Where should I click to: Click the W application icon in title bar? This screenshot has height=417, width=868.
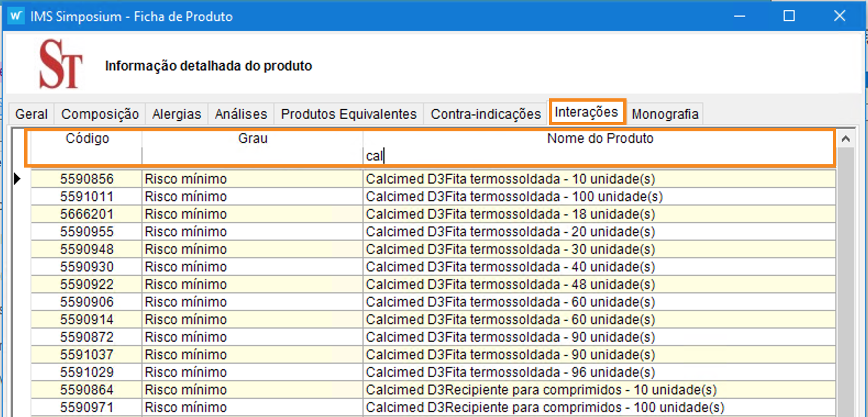[x=16, y=16]
